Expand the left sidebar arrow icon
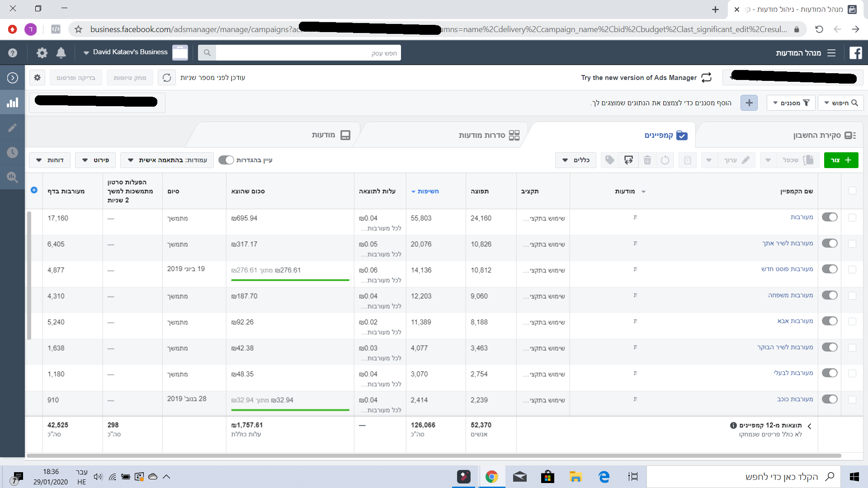 click(13, 78)
